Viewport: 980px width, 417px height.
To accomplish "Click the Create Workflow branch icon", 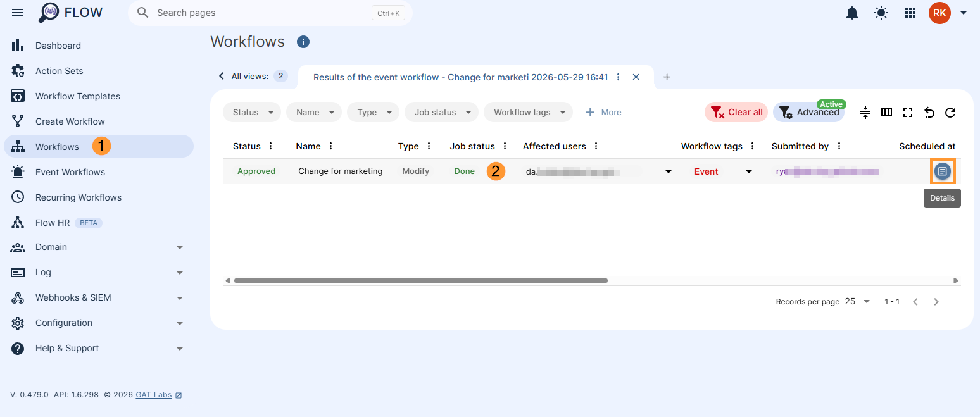I will [x=18, y=121].
